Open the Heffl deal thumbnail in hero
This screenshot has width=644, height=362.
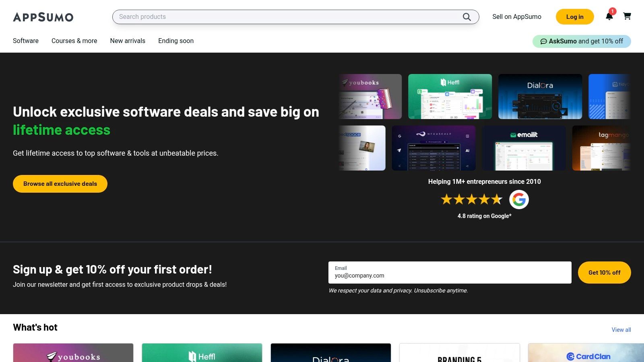point(450,97)
